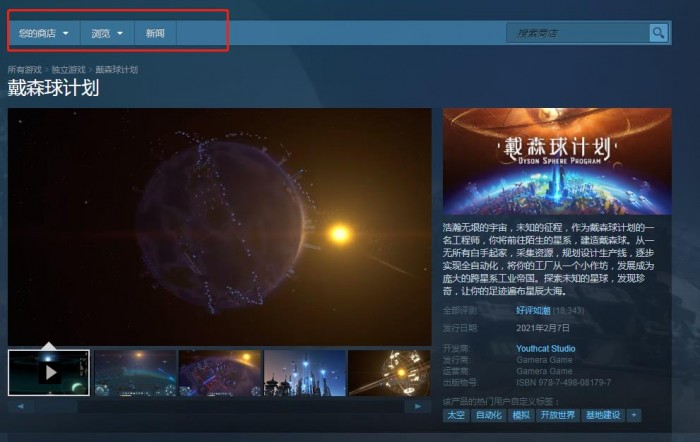
Task: Click the thumbnail strip scrollbar handle
Action: (x=57, y=406)
